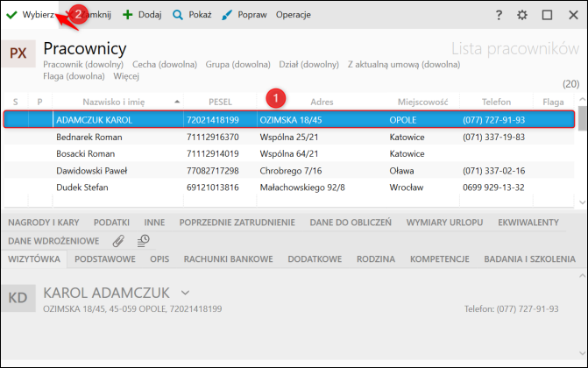Image resolution: width=588 pixels, height=368 pixels.
Task: Click address Małachowskiego 92/8 cell
Action: tap(302, 188)
